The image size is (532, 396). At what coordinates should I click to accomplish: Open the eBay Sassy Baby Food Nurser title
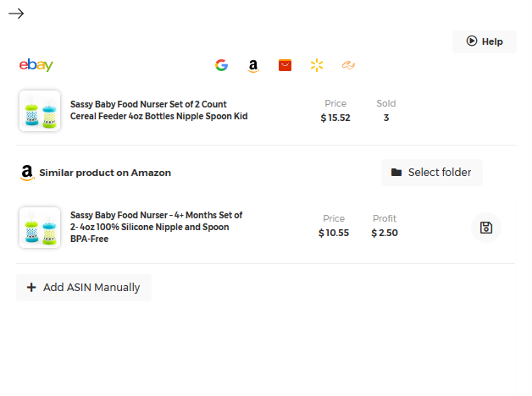click(x=158, y=110)
